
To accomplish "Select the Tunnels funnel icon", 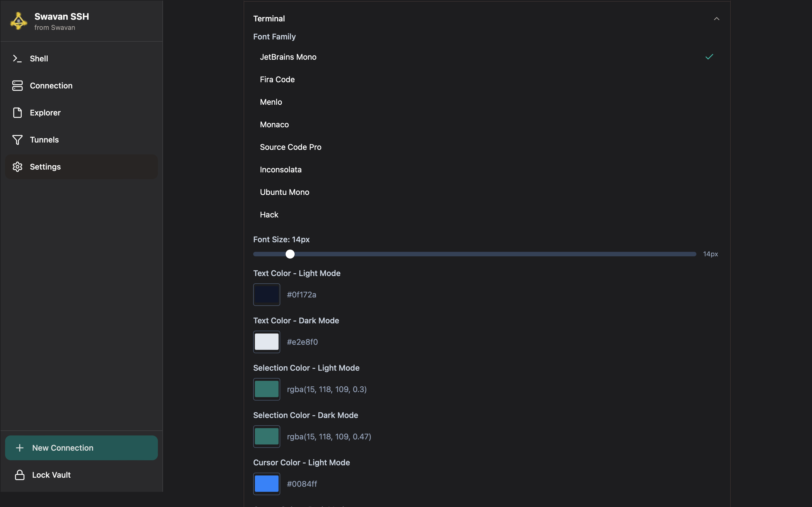I will pyautogui.click(x=17, y=139).
